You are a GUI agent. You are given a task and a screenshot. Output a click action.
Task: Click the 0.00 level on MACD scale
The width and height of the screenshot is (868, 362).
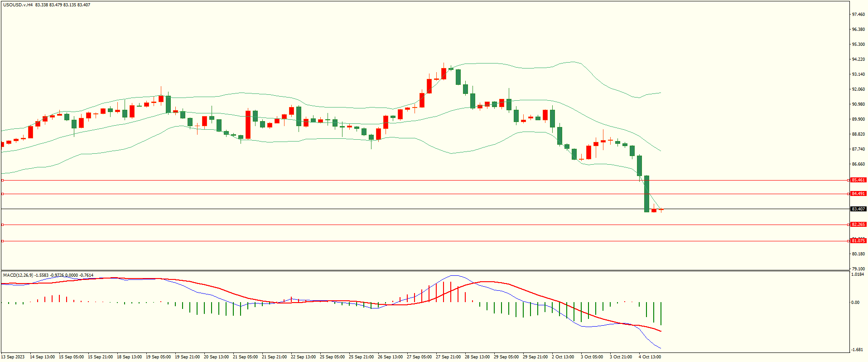[x=855, y=303]
